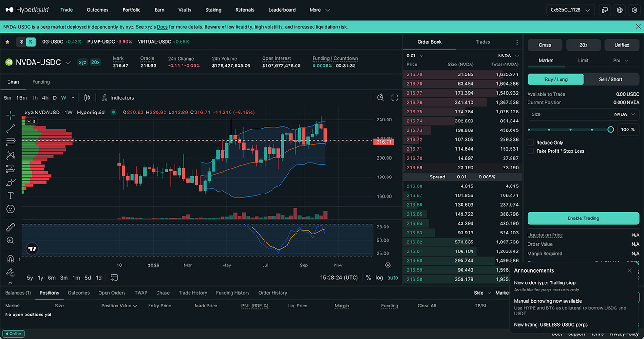This screenshot has height=339, width=644.
Task: Expand the chart interval dropdown arrow
Action: tap(73, 98)
